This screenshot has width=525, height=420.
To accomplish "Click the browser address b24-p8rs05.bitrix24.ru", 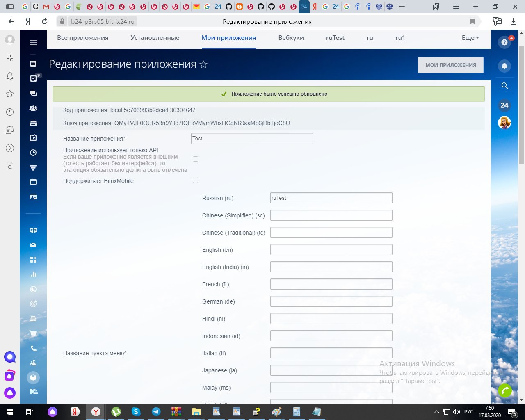I will point(103,22).
